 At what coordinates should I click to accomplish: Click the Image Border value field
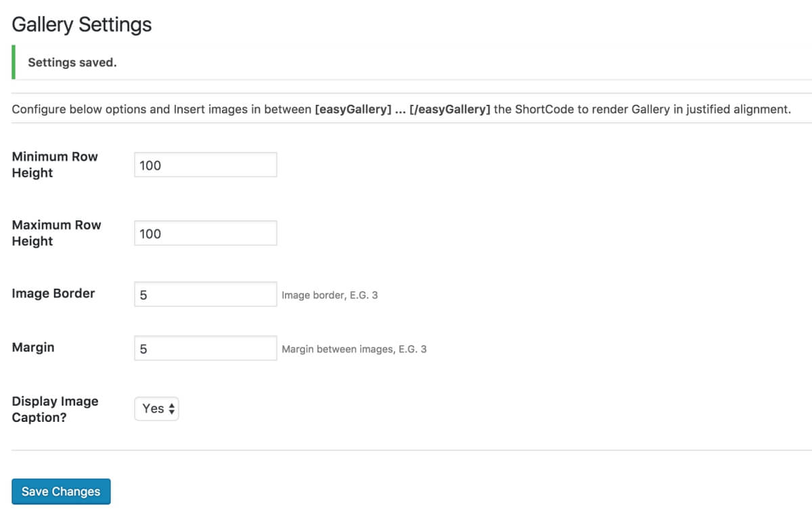point(206,294)
